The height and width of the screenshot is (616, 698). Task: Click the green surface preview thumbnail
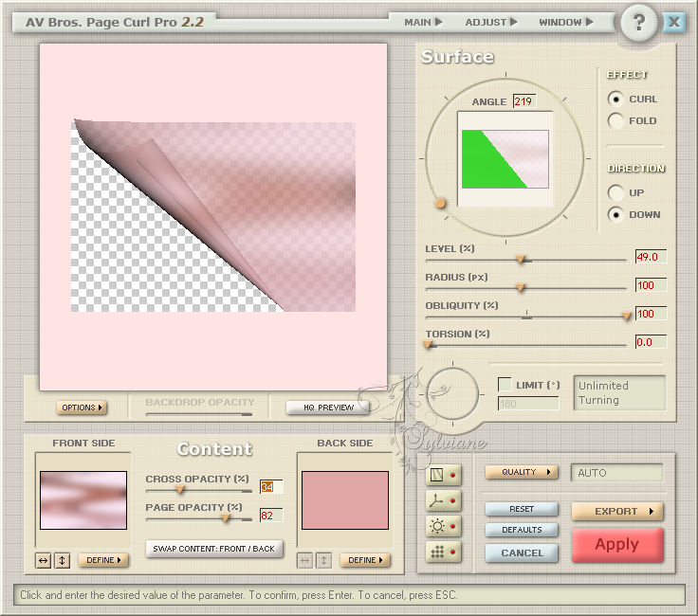click(505, 159)
